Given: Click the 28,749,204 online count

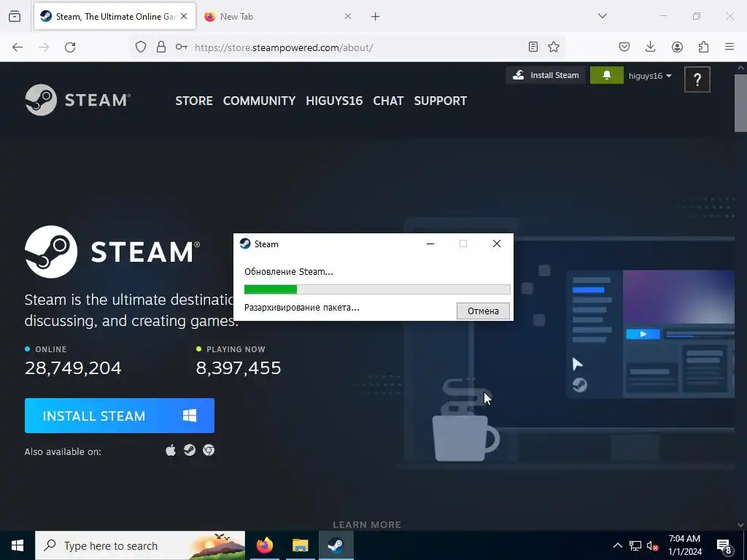Looking at the screenshot, I should tap(73, 368).
